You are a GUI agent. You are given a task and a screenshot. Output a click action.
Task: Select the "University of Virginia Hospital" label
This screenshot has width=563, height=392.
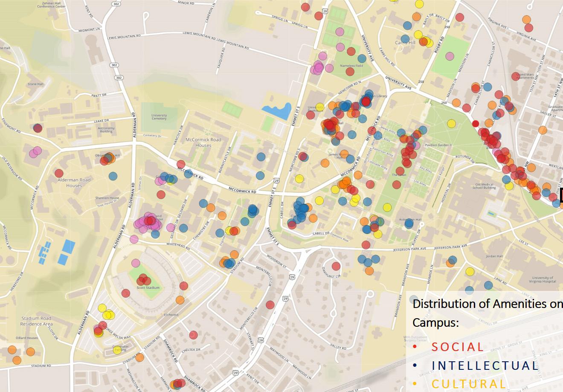543,279
